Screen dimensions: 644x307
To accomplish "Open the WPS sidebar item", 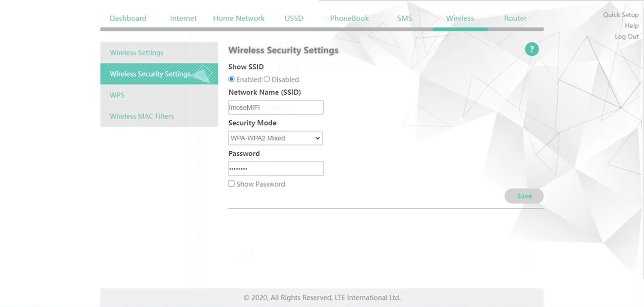I will coord(117,95).
